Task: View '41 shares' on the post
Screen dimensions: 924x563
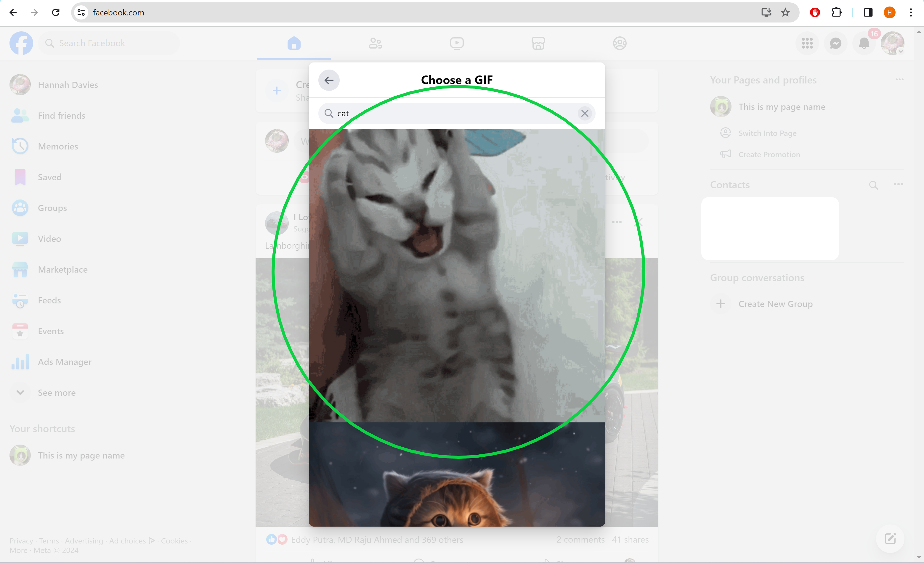Action: coord(630,539)
